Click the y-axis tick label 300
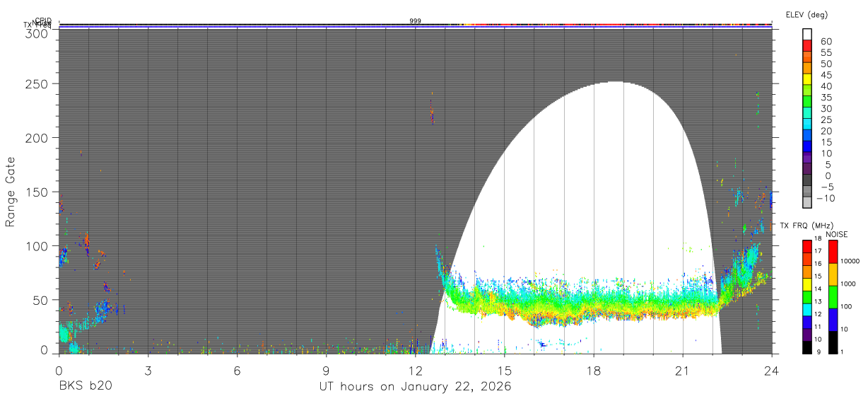 coord(36,33)
